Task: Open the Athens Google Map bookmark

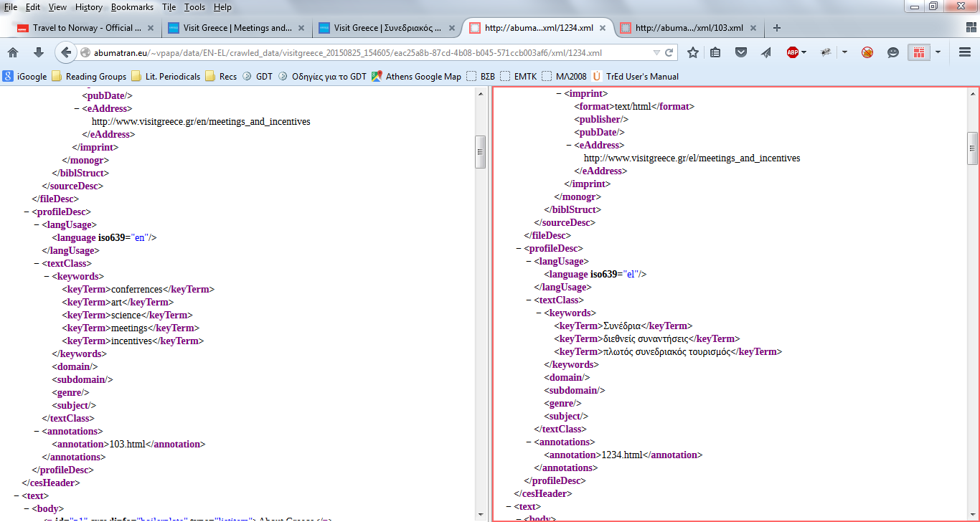Action: tap(416, 76)
